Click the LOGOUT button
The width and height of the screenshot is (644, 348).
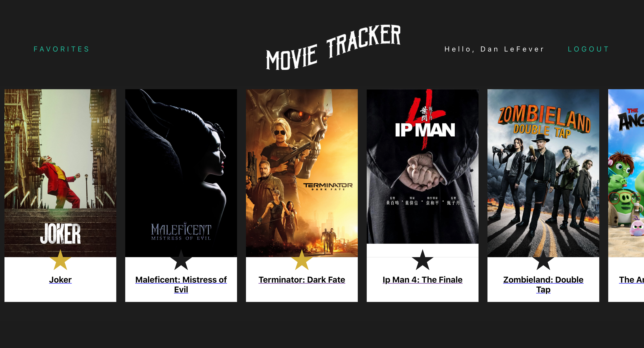pos(589,49)
